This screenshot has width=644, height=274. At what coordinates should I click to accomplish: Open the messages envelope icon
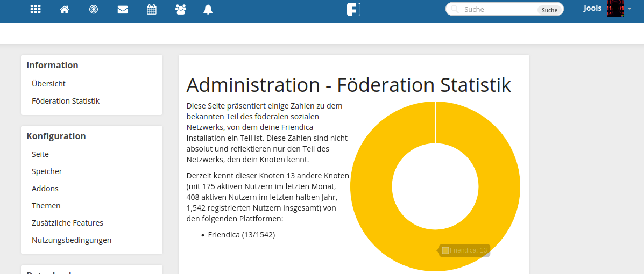122,9
